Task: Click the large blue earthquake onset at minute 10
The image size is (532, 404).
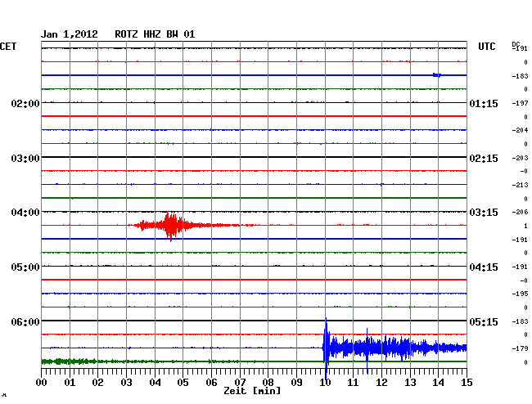Action: pos(326,348)
